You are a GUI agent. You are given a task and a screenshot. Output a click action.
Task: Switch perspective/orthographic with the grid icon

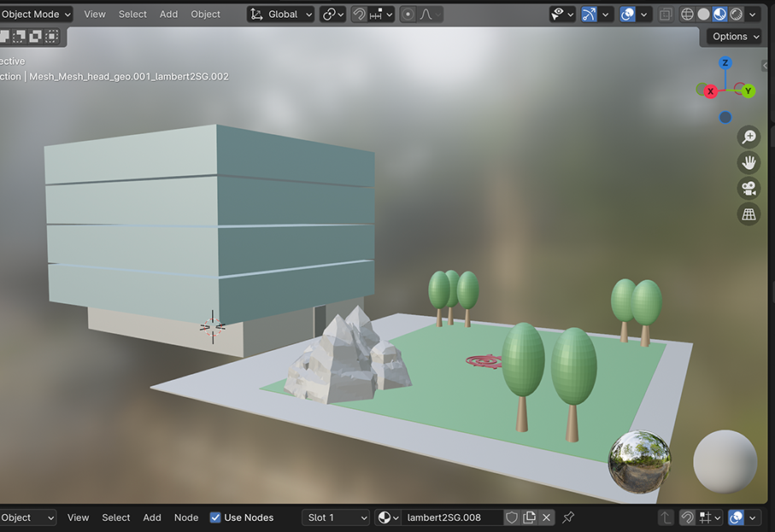click(x=749, y=214)
